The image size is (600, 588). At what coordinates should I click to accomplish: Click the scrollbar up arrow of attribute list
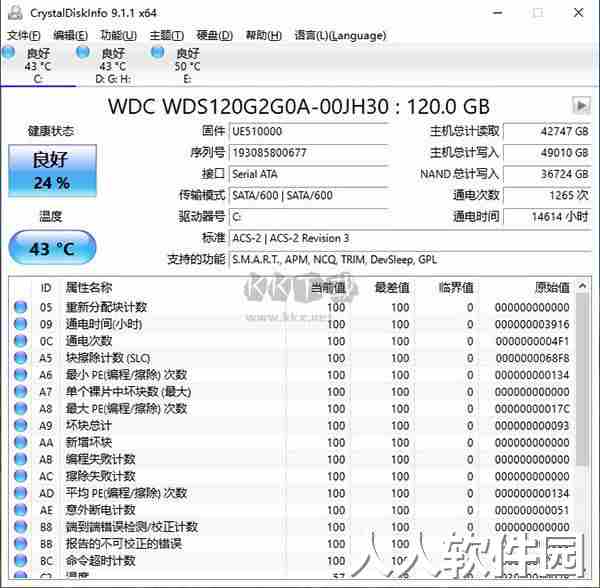click(x=582, y=285)
